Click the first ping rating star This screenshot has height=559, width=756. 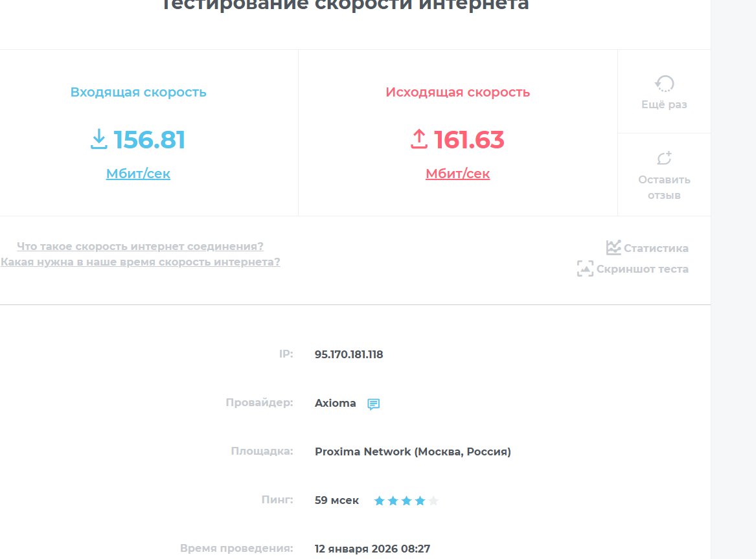pyautogui.click(x=379, y=501)
